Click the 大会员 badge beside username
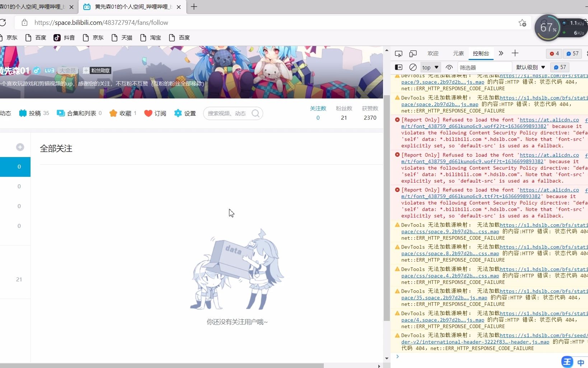The height and width of the screenshot is (368, 588). point(68,70)
